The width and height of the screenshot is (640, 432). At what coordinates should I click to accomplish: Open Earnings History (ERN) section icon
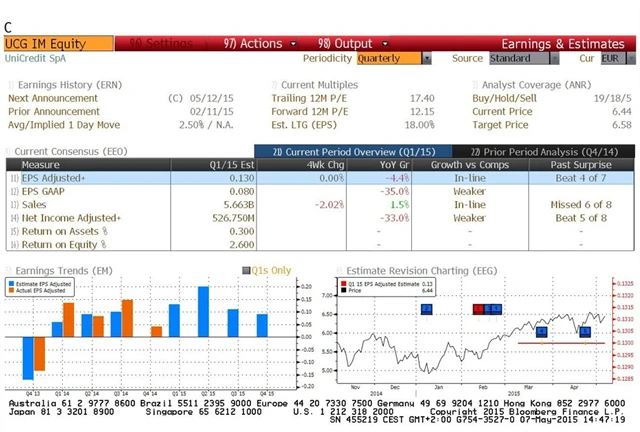point(10,85)
